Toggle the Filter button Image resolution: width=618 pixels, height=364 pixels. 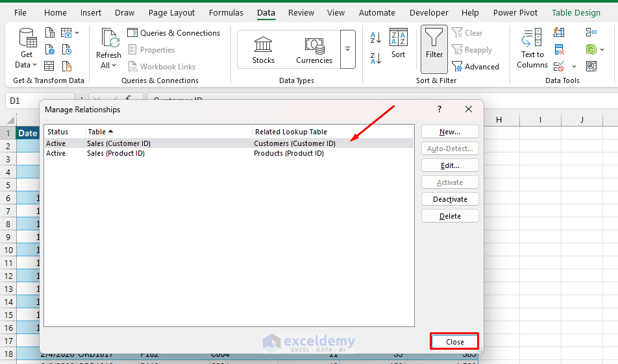434,49
